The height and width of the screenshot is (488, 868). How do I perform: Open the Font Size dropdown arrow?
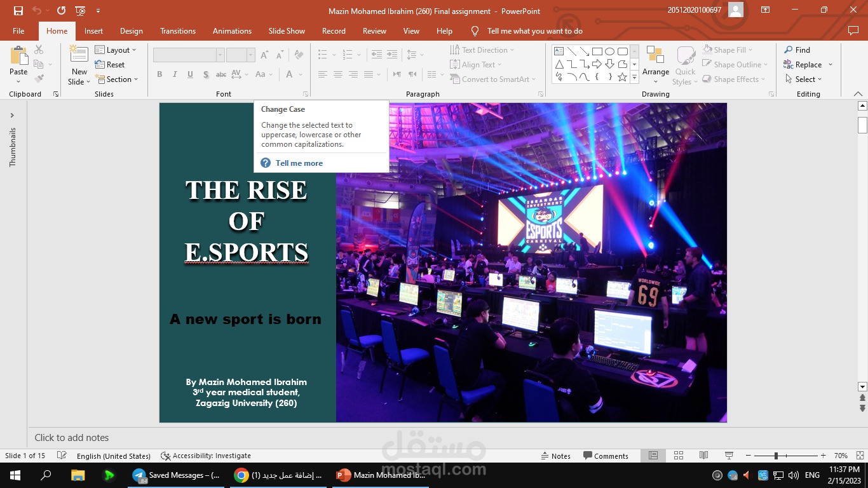point(250,55)
